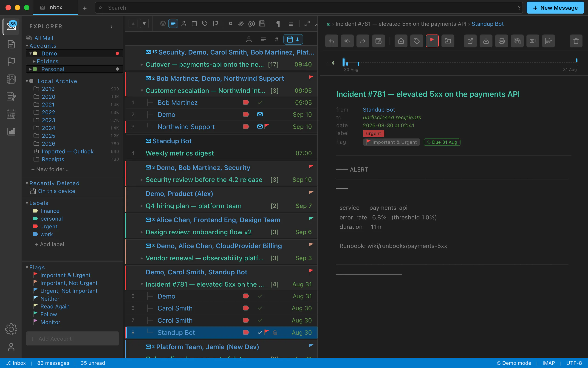The width and height of the screenshot is (588, 368).
Task: Click the Download message icon
Action: point(486,41)
